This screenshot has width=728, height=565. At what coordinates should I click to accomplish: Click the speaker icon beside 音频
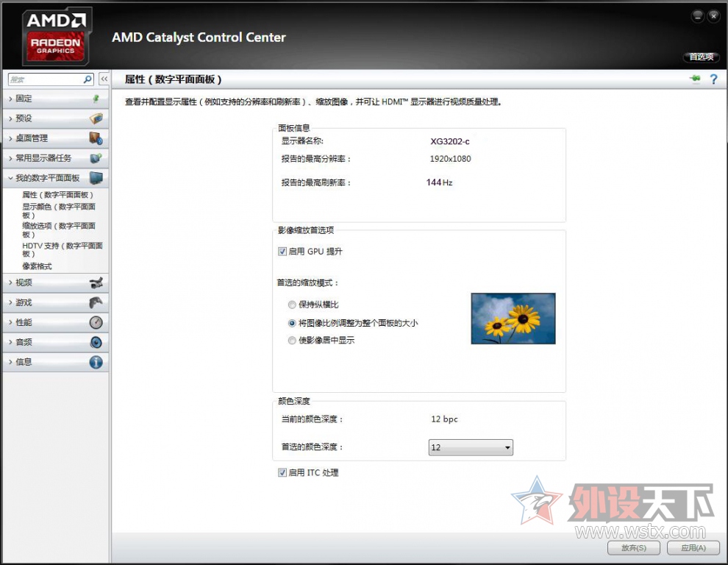[x=96, y=342]
